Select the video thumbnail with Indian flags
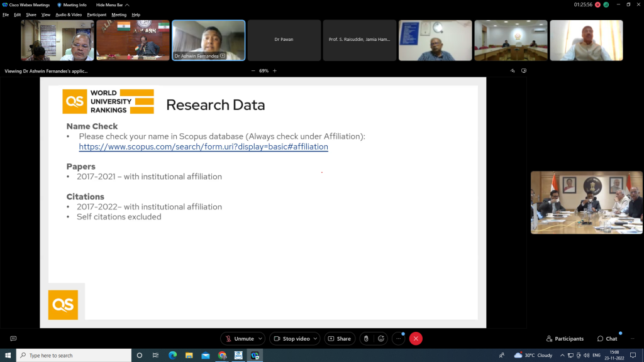 pos(133,40)
